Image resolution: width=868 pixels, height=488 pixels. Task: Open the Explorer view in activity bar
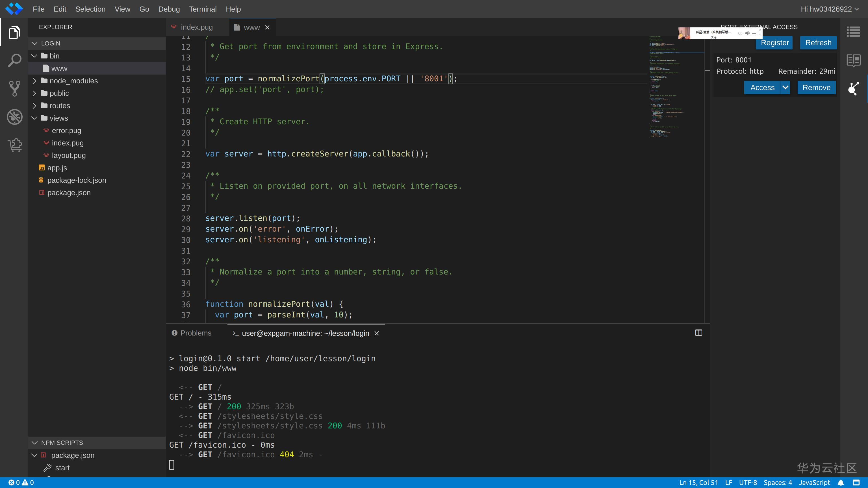point(14,32)
